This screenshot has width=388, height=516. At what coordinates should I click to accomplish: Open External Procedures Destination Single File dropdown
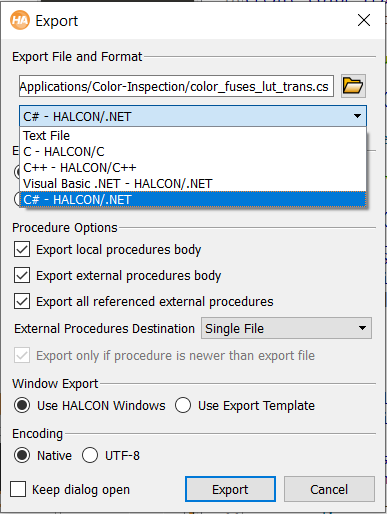pos(286,328)
